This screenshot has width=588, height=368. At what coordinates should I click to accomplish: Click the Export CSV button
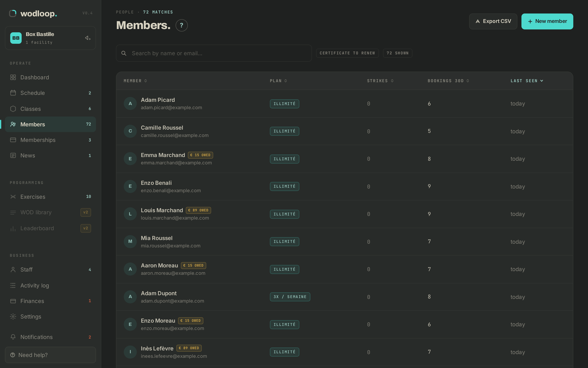point(493,21)
